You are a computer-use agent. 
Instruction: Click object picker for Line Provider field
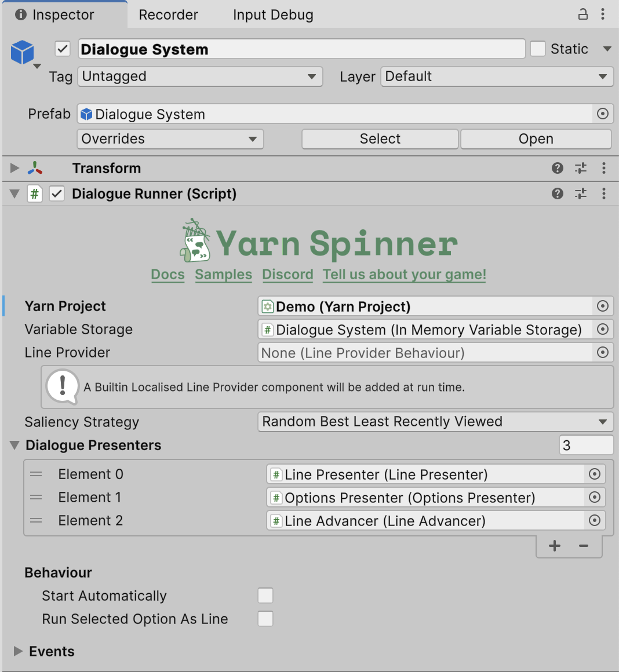point(603,352)
